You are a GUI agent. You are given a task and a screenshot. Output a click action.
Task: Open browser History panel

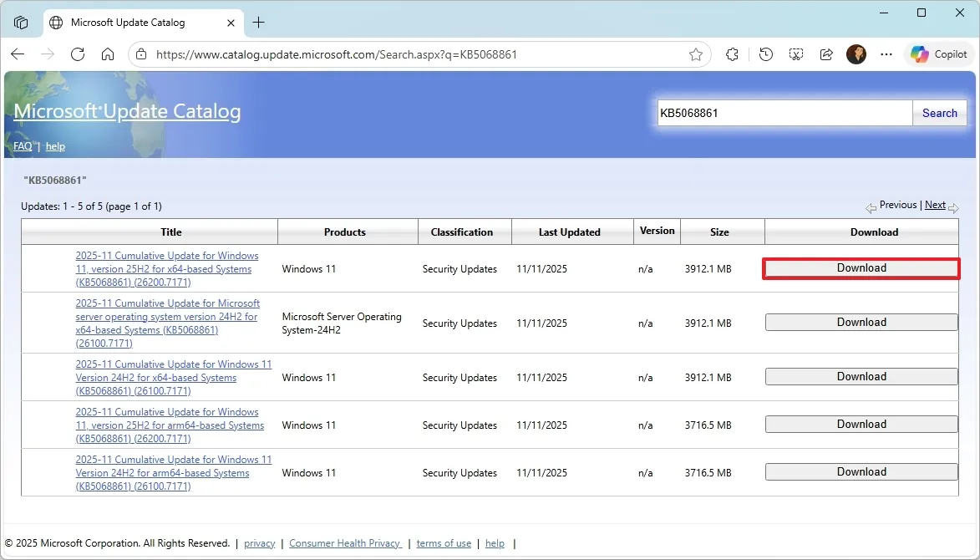pyautogui.click(x=766, y=54)
